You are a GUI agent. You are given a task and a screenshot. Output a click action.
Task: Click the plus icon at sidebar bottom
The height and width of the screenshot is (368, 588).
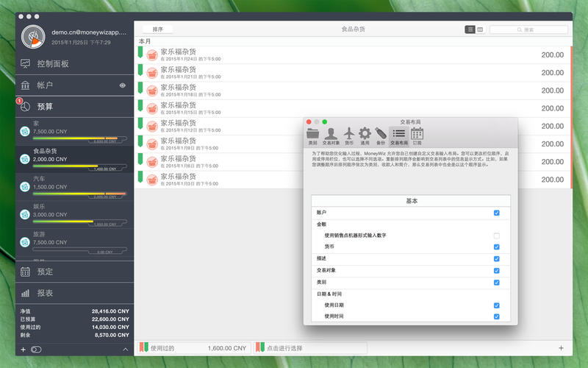pos(23,349)
